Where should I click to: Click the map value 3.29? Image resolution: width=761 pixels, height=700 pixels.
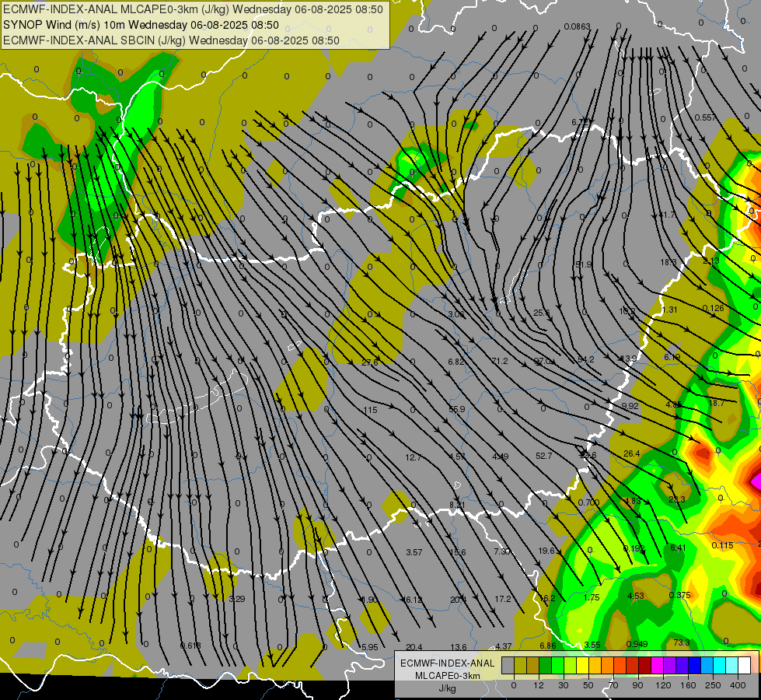pyautogui.click(x=237, y=599)
